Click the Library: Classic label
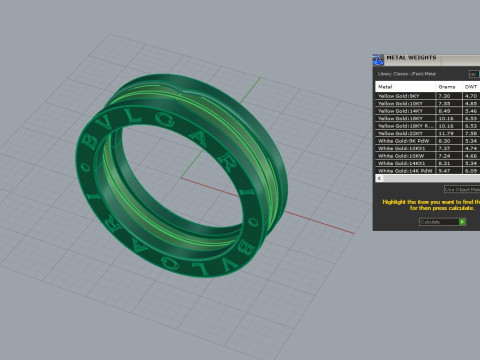Image resolution: width=480 pixels, height=360 pixels. [x=407, y=74]
